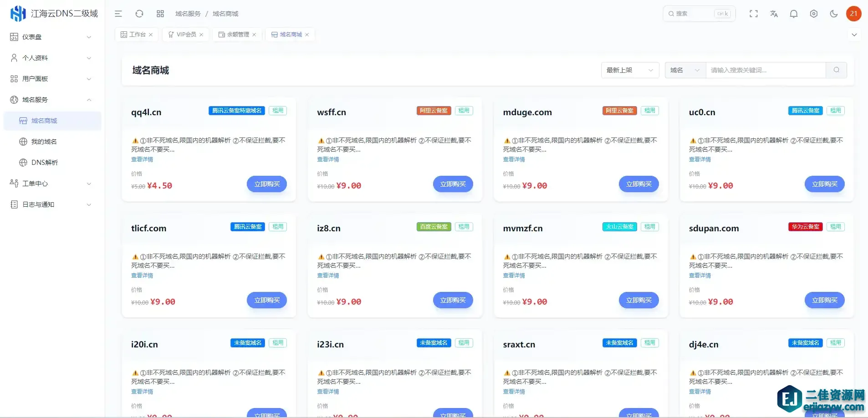Expand the 工单中心 sidebar menu
The height and width of the screenshot is (418, 868).
pos(51,184)
